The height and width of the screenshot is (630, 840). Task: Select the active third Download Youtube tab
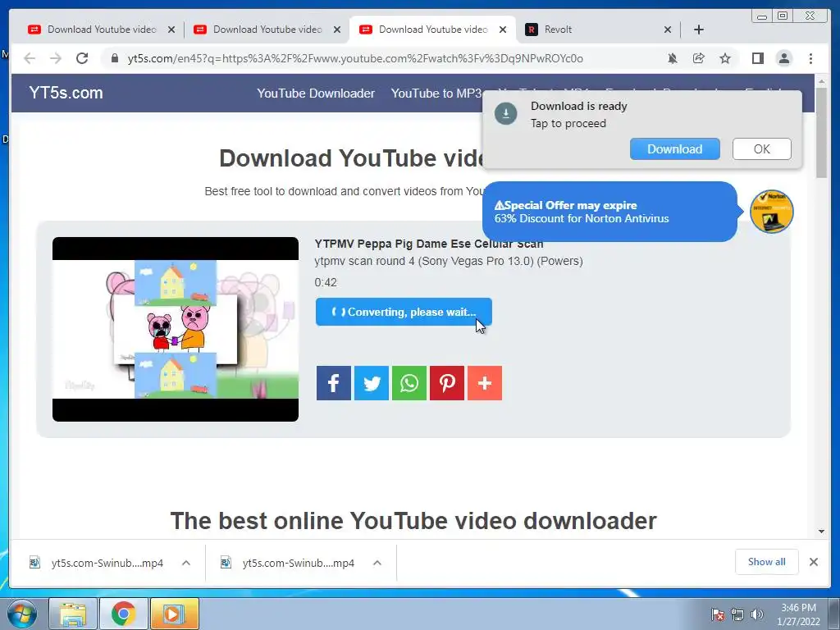point(433,30)
